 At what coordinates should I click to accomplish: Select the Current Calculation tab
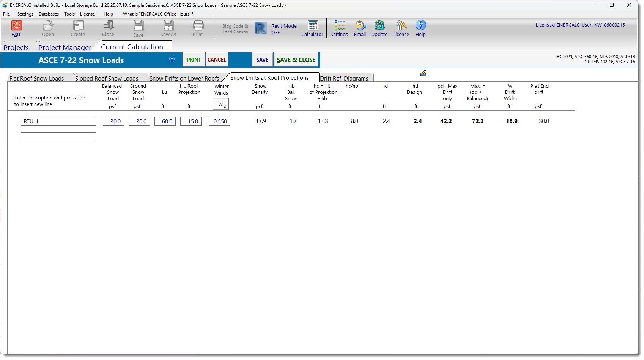point(132,47)
